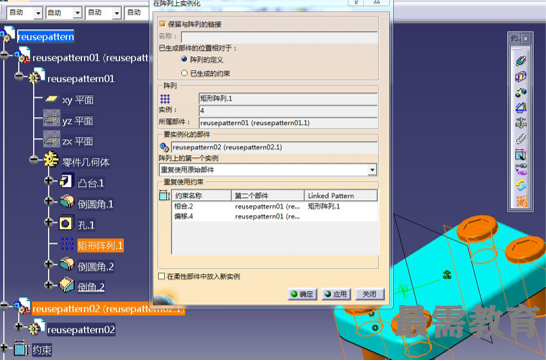Select 倒圆角.2 in the tree
This screenshot has width=546, height=361.
tap(95, 267)
